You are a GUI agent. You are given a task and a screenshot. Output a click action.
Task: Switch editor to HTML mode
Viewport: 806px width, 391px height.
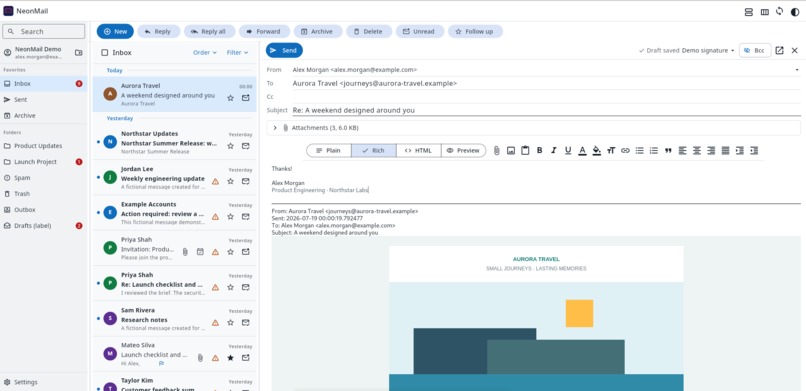pos(418,151)
